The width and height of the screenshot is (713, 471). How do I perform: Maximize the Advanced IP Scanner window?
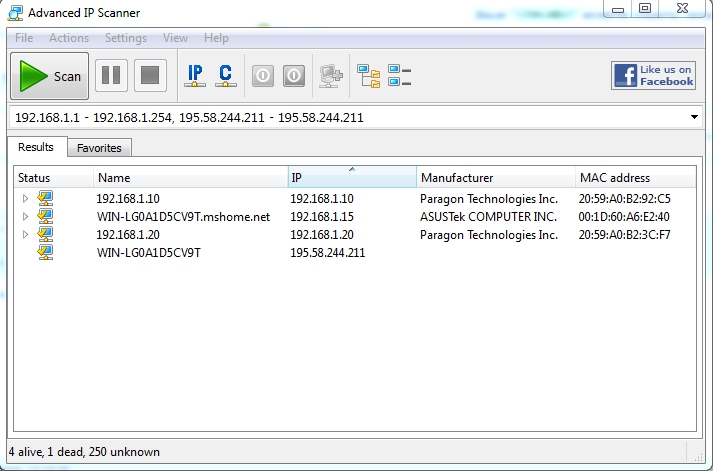[x=645, y=8]
